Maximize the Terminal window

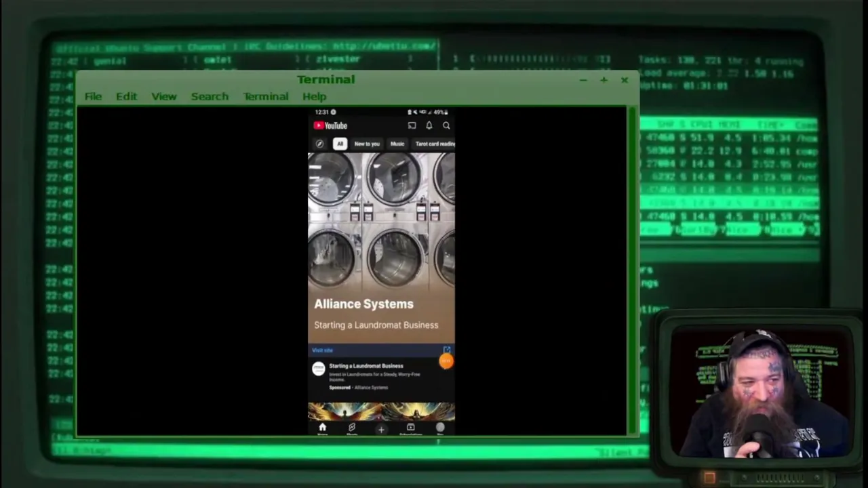(x=604, y=80)
